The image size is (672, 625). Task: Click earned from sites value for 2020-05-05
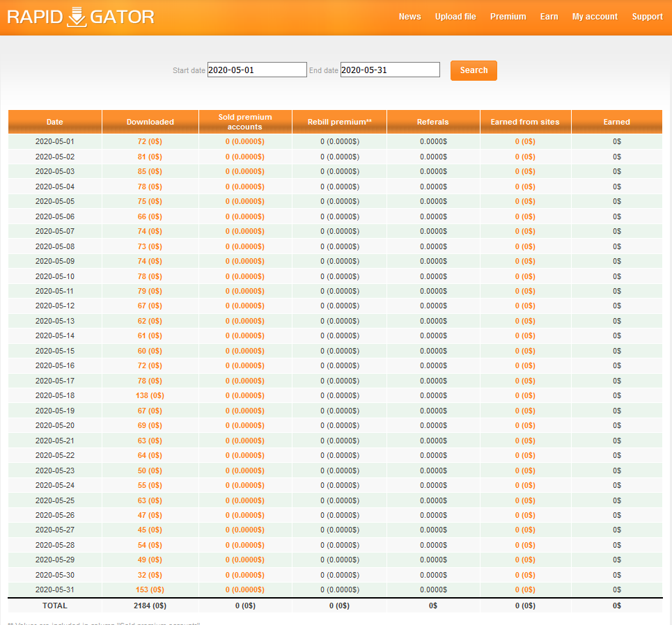pyautogui.click(x=525, y=201)
